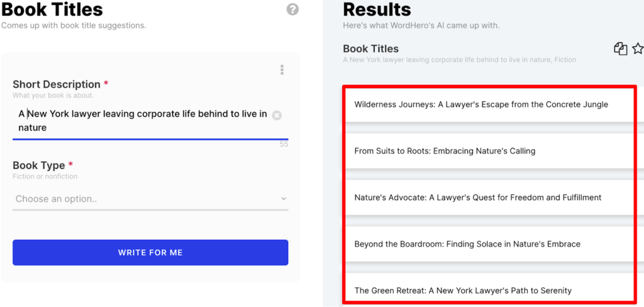Screen dimensions: 644x307
Task: Open the three-dot options menu
Action: pyautogui.click(x=282, y=70)
